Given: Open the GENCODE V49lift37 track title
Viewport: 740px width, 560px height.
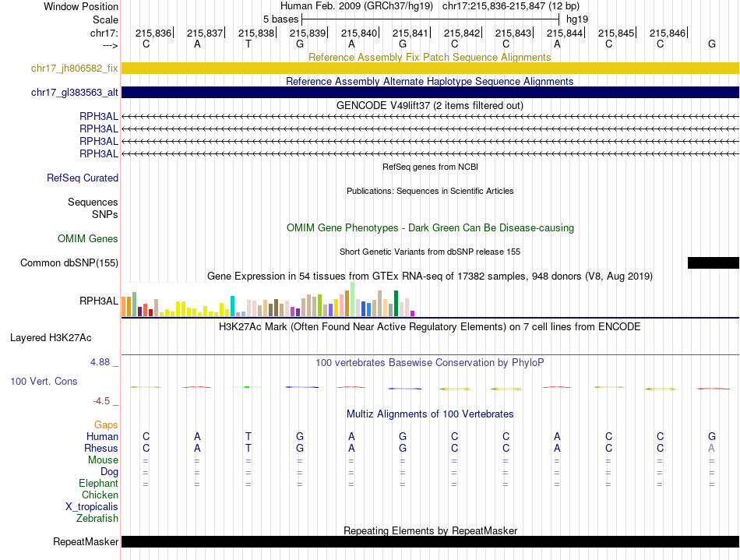Looking at the screenshot, I should tap(429, 105).
